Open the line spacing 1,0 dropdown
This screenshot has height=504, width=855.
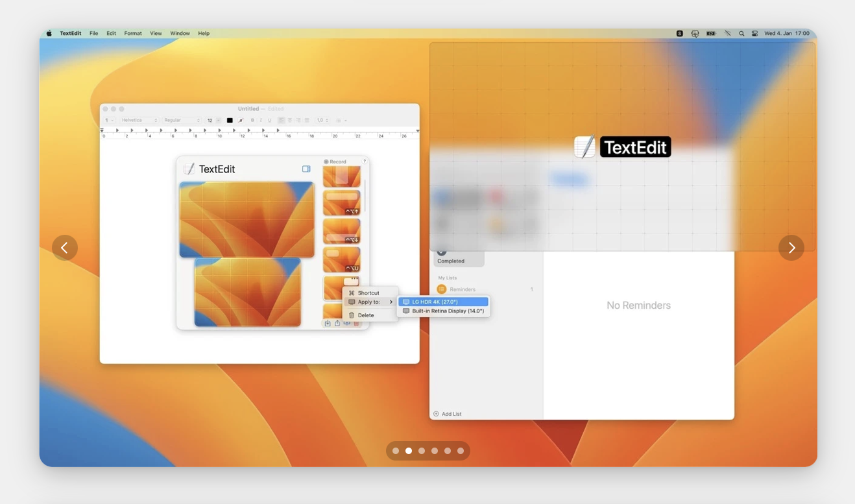[x=322, y=120]
